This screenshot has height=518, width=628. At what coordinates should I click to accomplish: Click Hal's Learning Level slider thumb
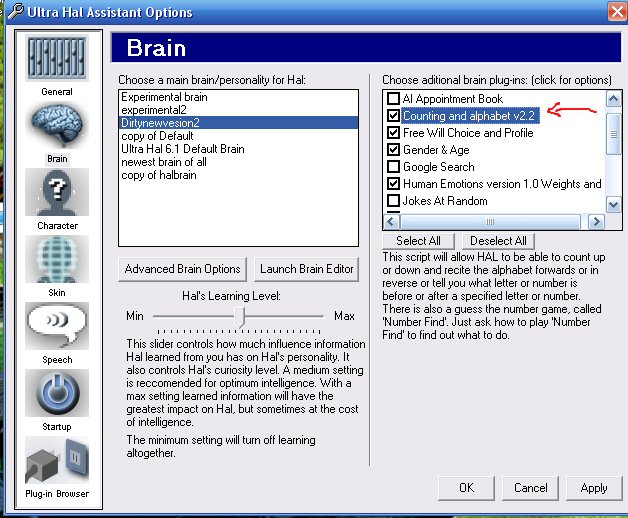click(x=239, y=318)
